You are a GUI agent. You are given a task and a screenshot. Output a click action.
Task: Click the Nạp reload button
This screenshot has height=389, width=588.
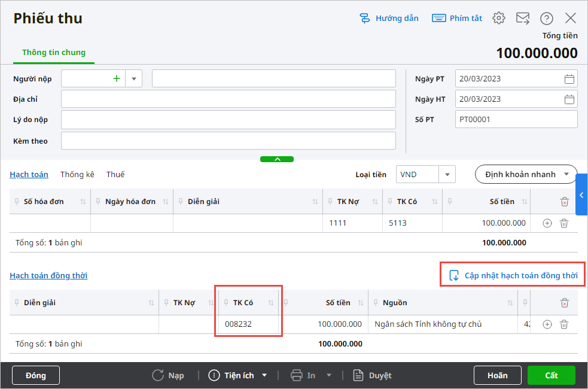coord(168,375)
